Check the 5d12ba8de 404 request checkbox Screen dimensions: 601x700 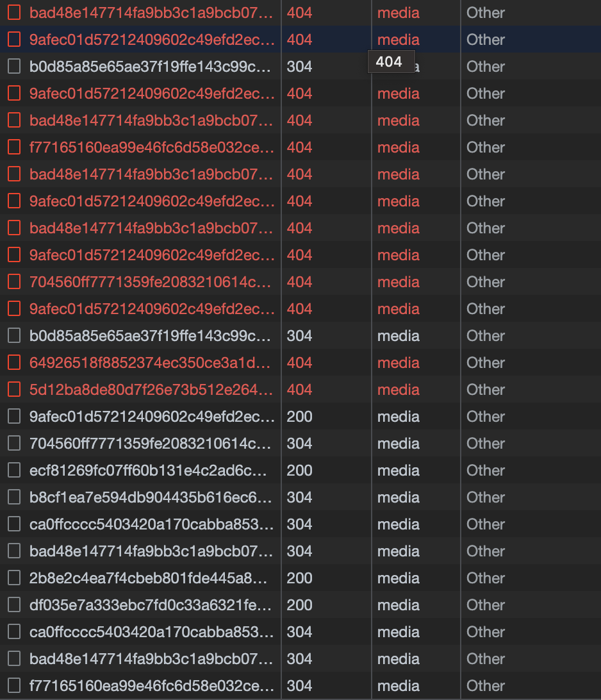[13, 390]
